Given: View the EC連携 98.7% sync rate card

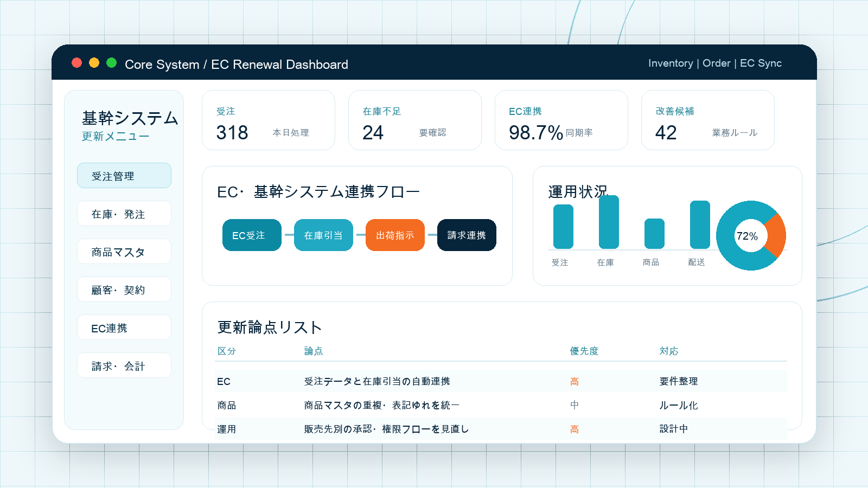Looking at the screenshot, I should point(561,120).
